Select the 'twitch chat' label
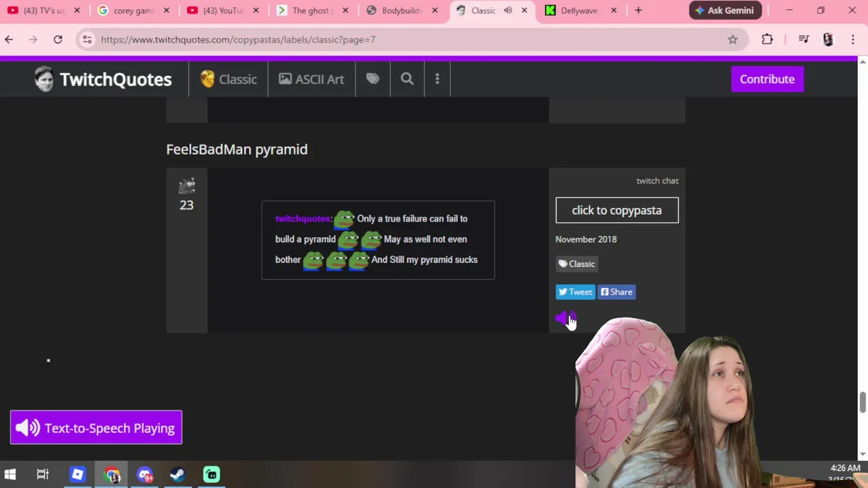The image size is (868, 488). click(657, 181)
